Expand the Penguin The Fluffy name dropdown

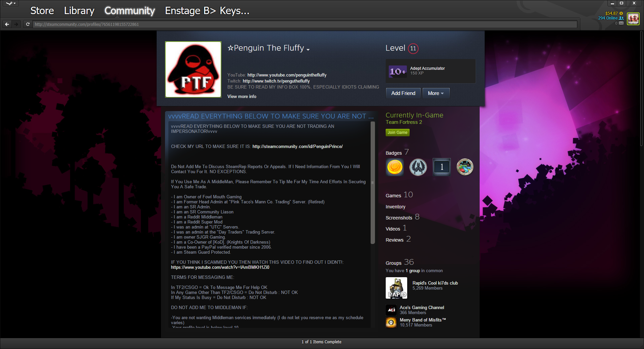tap(308, 49)
